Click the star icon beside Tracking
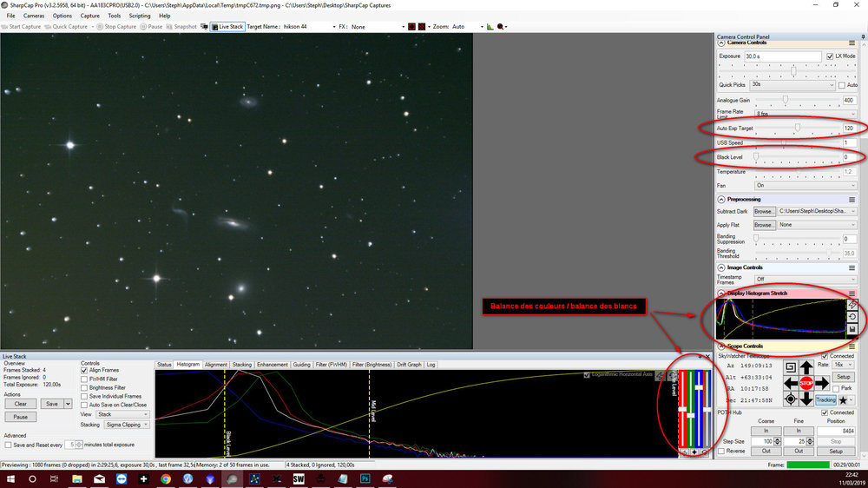 pyautogui.click(x=843, y=399)
